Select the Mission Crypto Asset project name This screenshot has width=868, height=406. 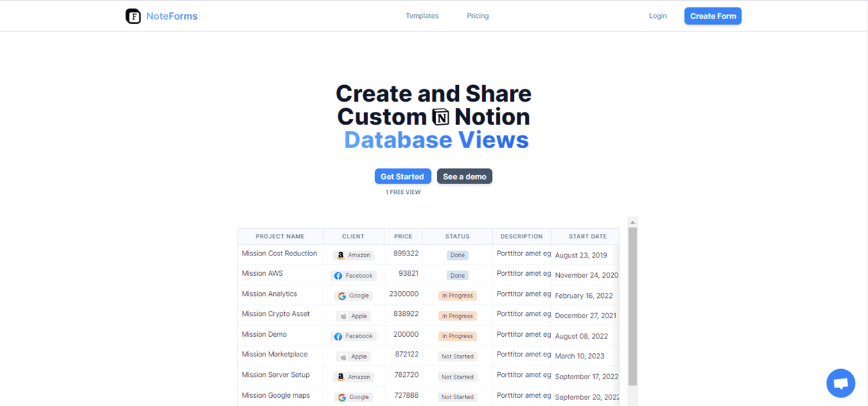coord(276,314)
